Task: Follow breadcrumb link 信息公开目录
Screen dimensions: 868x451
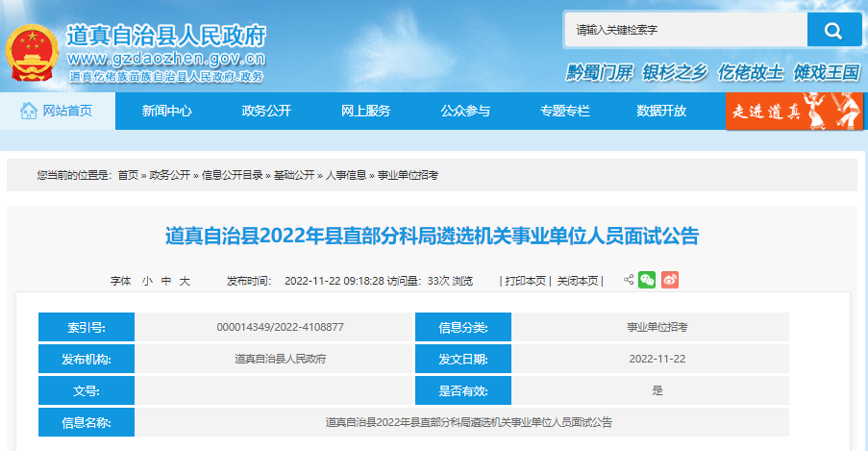Action: 232,175
